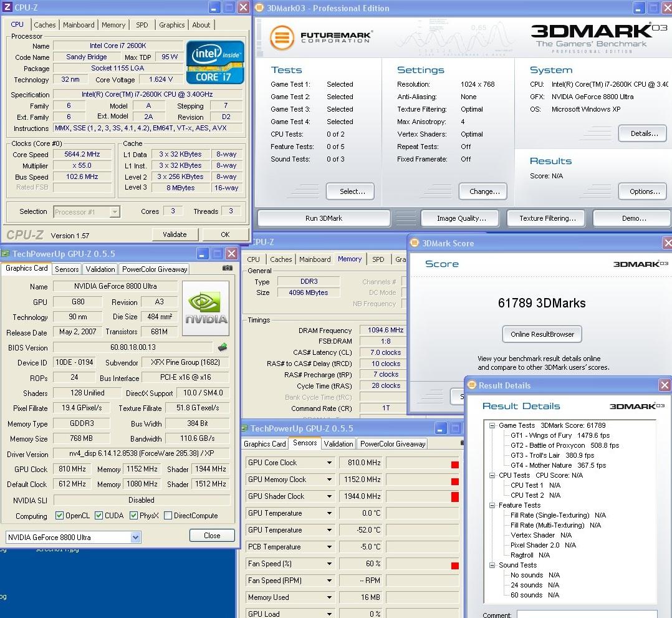The image size is (672, 618).
Task: Click Change... button under Settings
Action: pyautogui.click(x=483, y=191)
